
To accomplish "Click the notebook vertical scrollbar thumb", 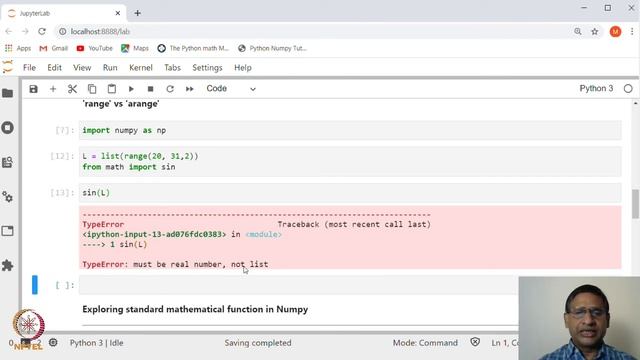I will click(636, 204).
